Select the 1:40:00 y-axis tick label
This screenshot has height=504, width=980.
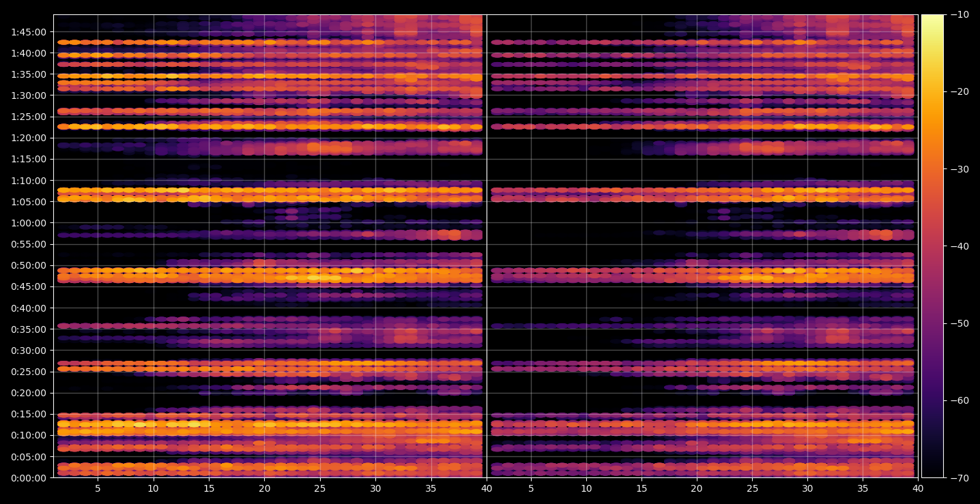29,53
